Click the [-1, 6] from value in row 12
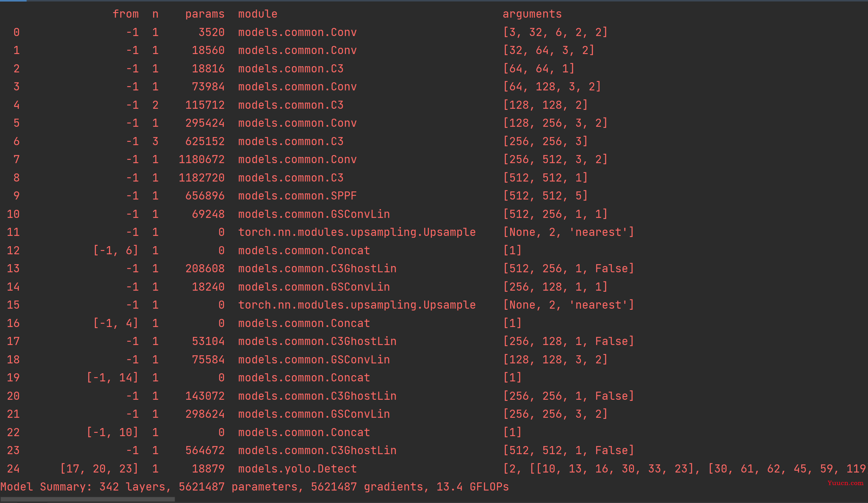The image size is (868, 503). click(x=116, y=250)
